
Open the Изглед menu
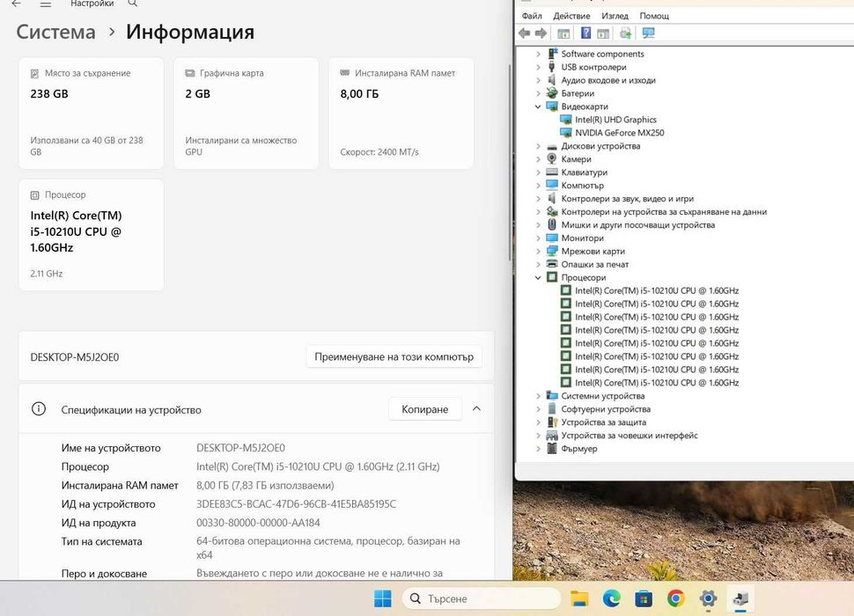[615, 16]
